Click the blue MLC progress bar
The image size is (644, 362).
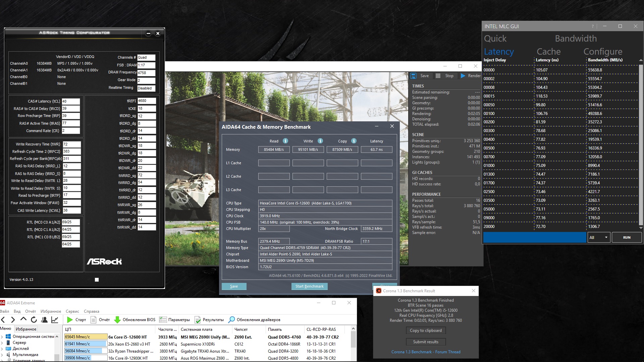point(535,237)
